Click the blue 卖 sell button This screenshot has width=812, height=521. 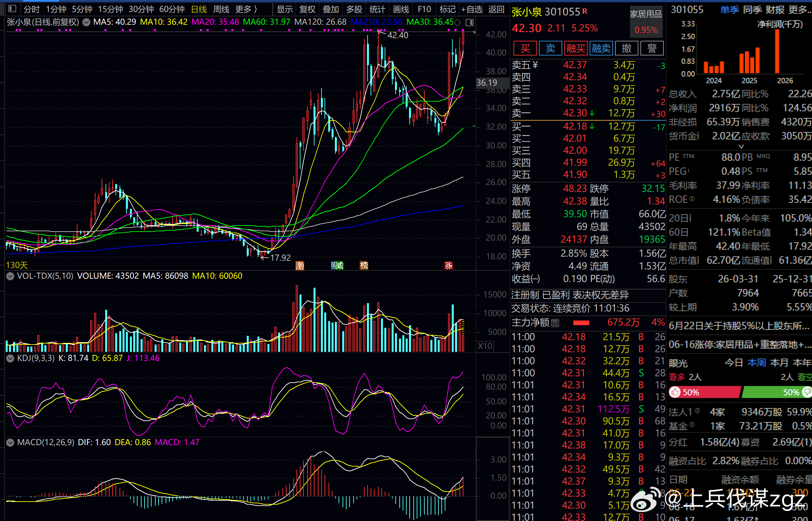click(x=551, y=48)
